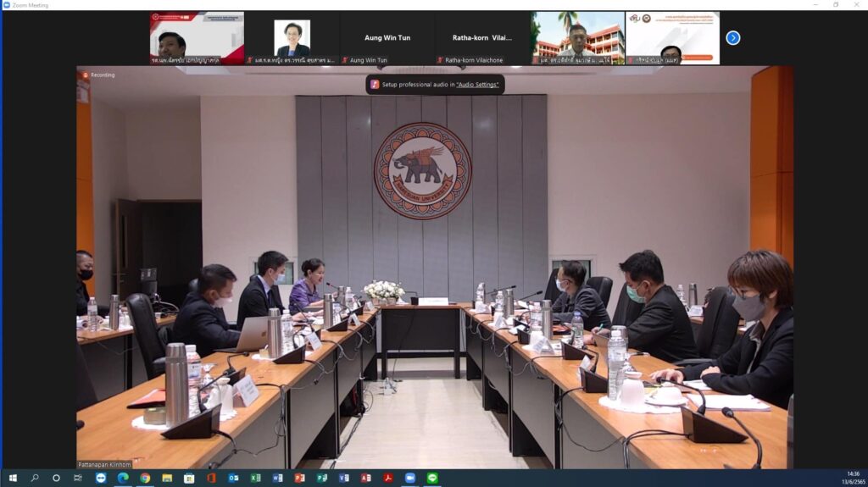This screenshot has width=868, height=487.
Task: Open the "Audio Settings" link
Action: pos(477,85)
